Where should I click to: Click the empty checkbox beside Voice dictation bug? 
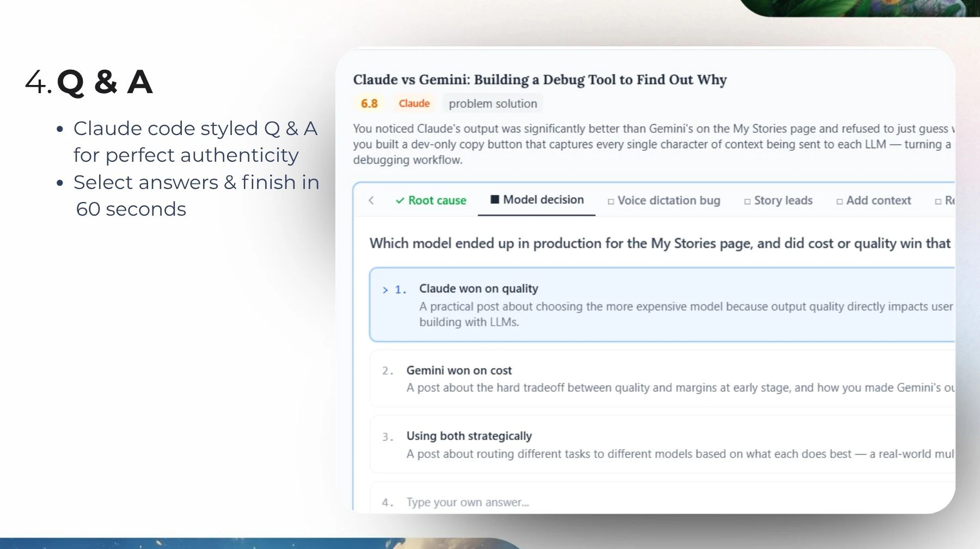[x=611, y=202]
